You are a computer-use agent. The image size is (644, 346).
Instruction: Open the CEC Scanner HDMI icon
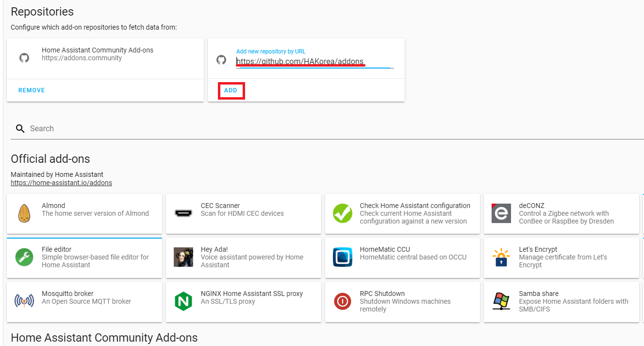click(x=183, y=213)
